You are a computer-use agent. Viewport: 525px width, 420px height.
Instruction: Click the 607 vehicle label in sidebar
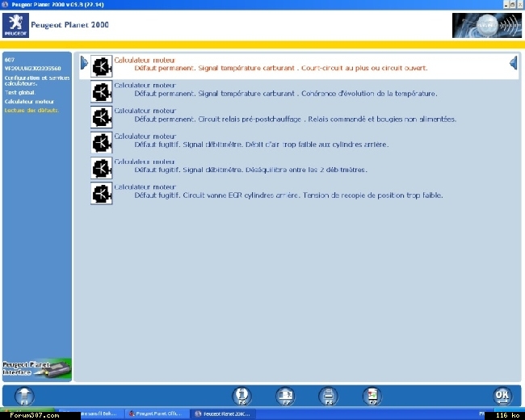pyautogui.click(x=10, y=60)
